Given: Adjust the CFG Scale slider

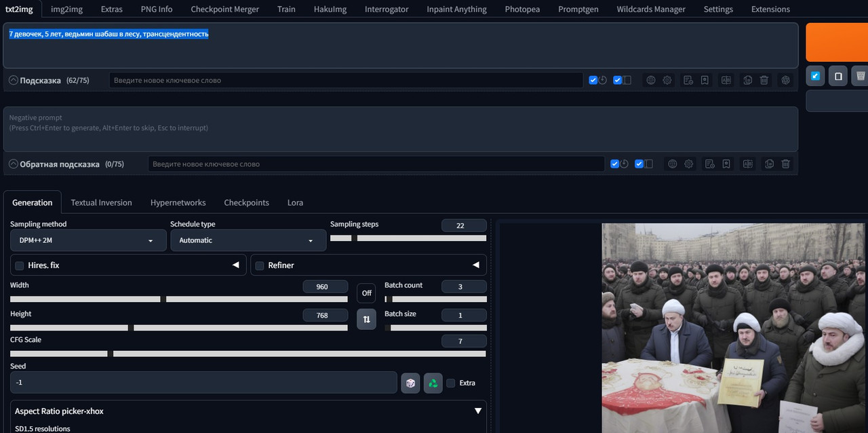Looking at the screenshot, I should pos(248,354).
